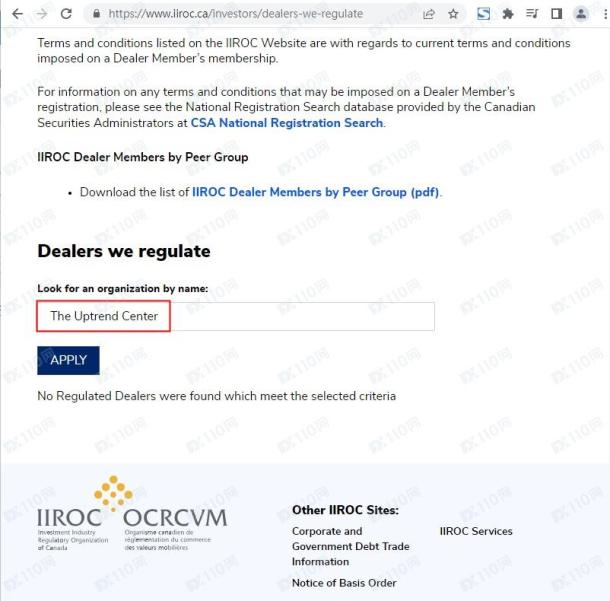Download IIROC Dealer Members by Peer Group pdf
Screen dimensions: 610x601
click(316, 192)
